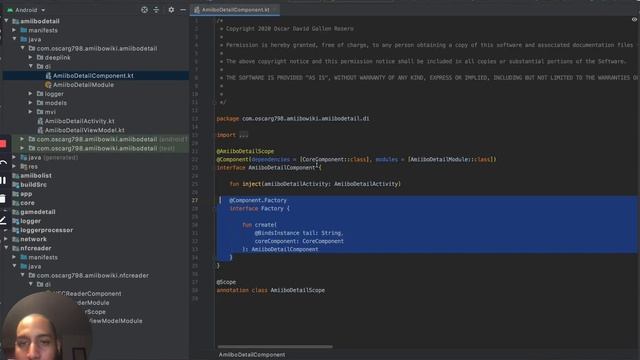
Task: Click 'interface Factory {' line
Action: pyautogui.click(x=260, y=208)
